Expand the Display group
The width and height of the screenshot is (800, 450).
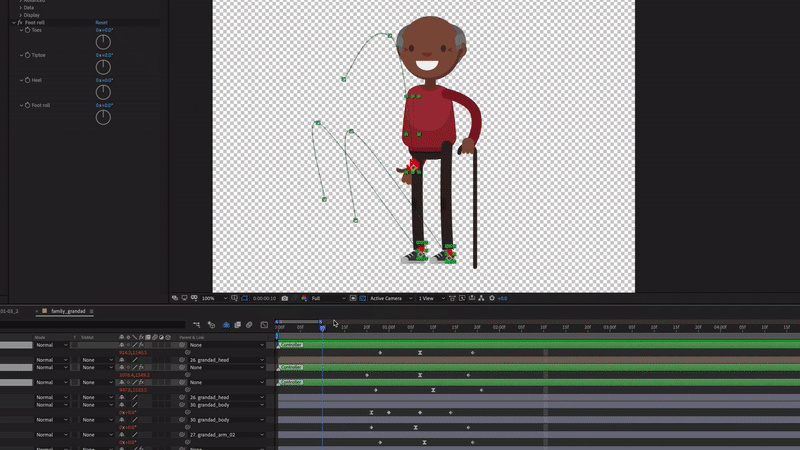coord(20,15)
